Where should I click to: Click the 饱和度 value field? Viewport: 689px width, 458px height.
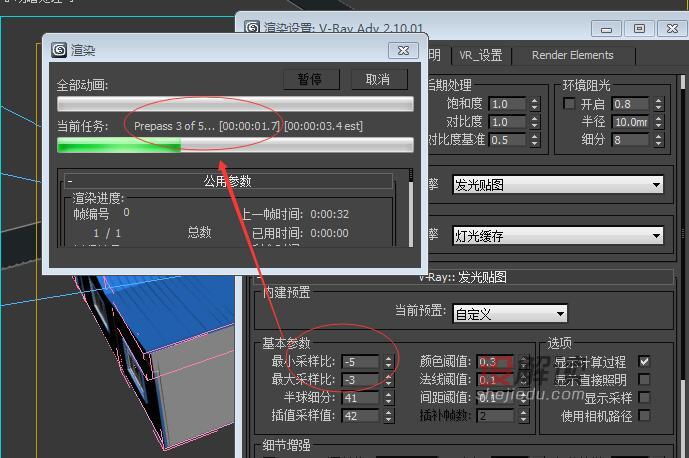point(507,104)
